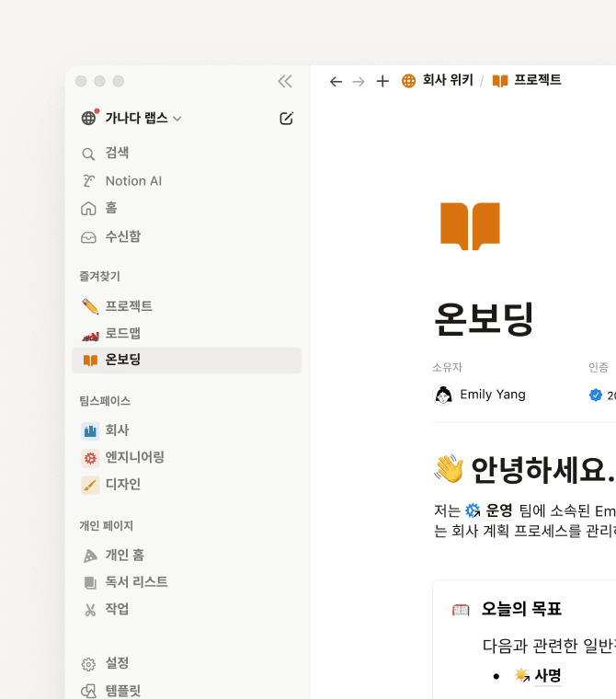Select 온보딩 in favorites
This screenshot has width=616, height=699.
pos(187,361)
